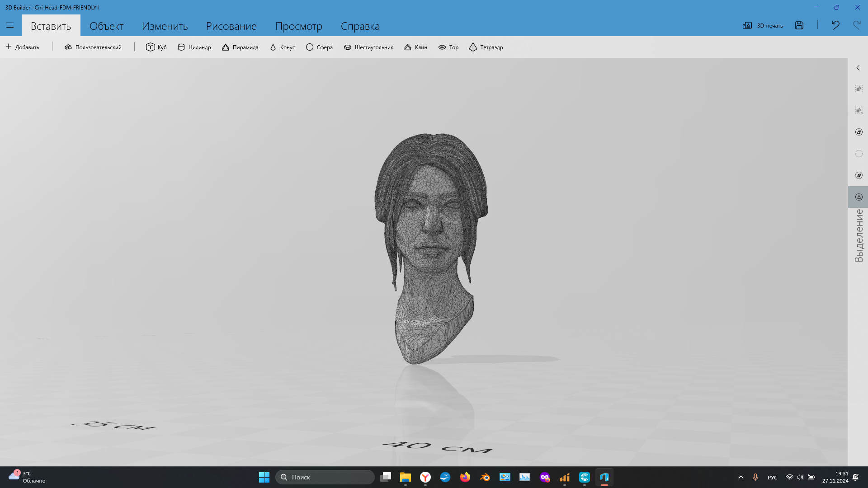Click the 3D-печать button
Image resolution: width=868 pixels, height=488 pixels.
[763, 25]
